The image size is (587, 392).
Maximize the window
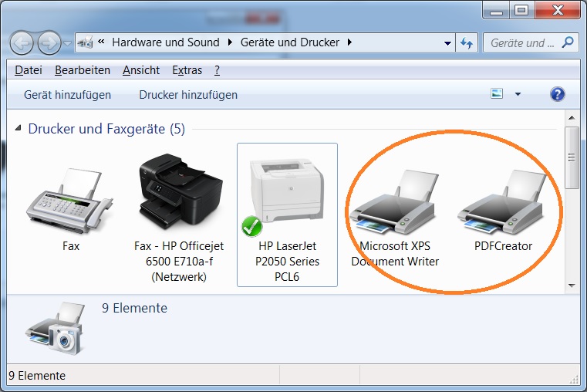pos(521,10)
